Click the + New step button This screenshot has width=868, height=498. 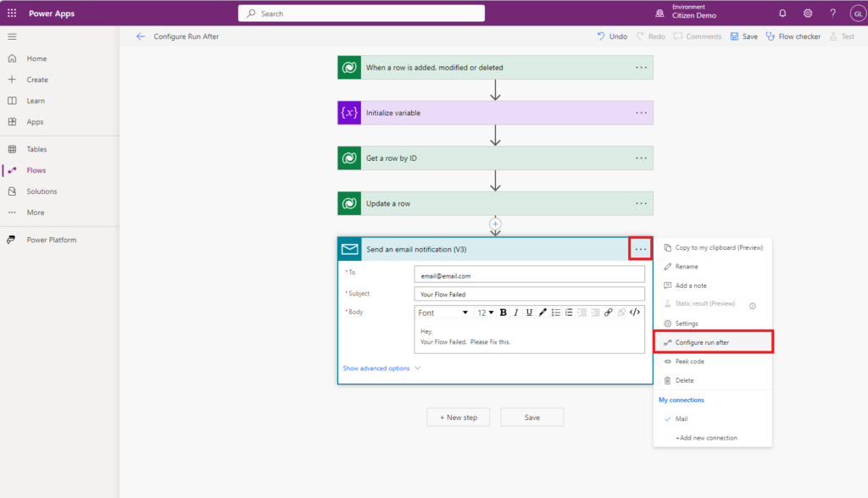pos(459,418)
